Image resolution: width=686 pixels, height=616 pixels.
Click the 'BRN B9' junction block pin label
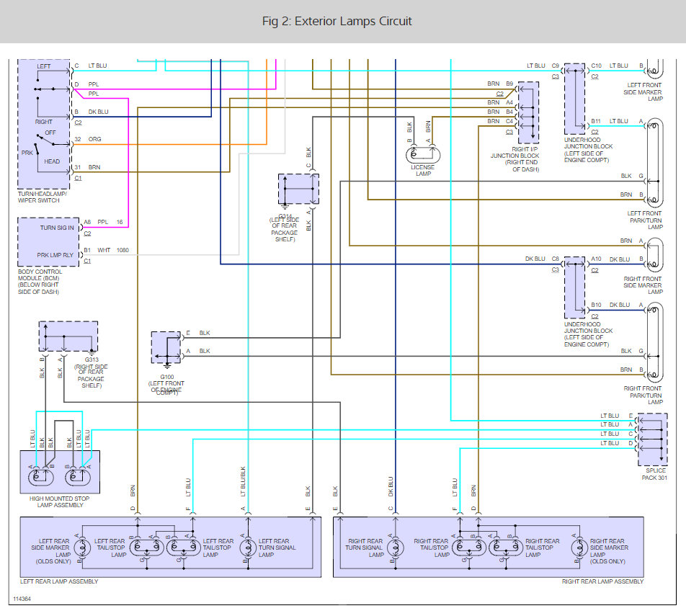pyautogui.click(x=500, y=84)
